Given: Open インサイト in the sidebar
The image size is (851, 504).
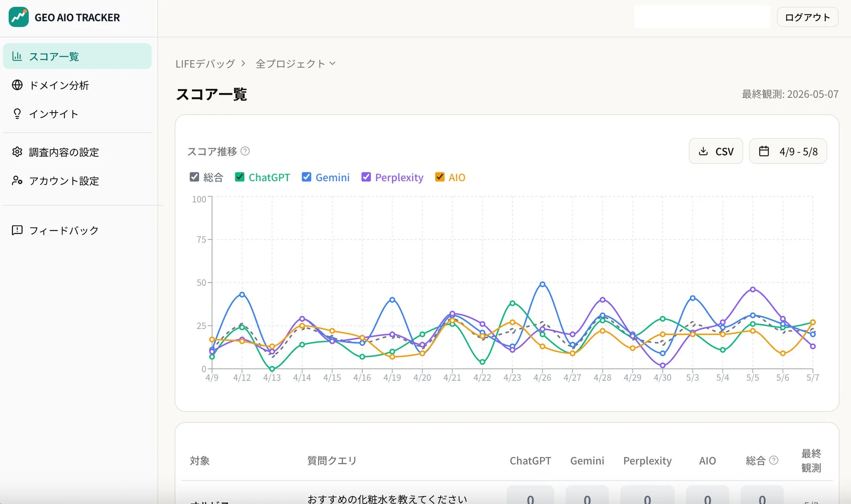Looking at the screenshot, I should [77, 114].
